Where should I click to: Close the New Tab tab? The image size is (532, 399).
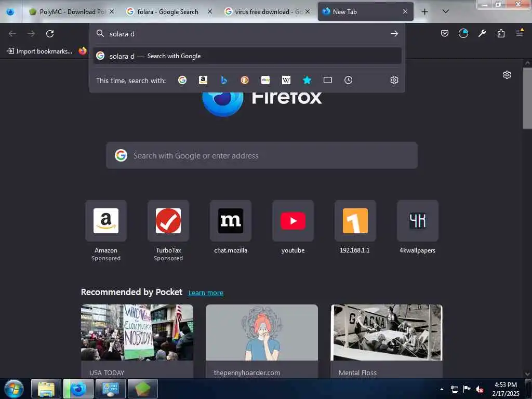(405, 12)
